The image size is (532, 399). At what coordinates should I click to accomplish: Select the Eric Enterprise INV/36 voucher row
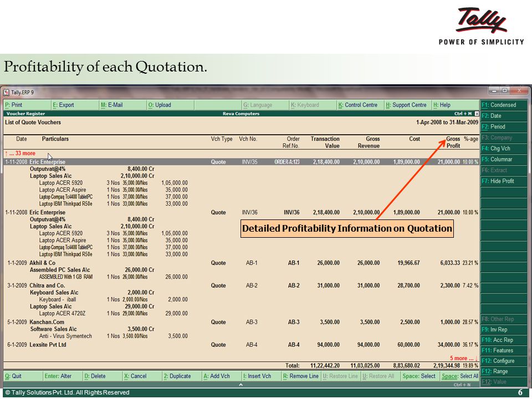tap(241, 212)
